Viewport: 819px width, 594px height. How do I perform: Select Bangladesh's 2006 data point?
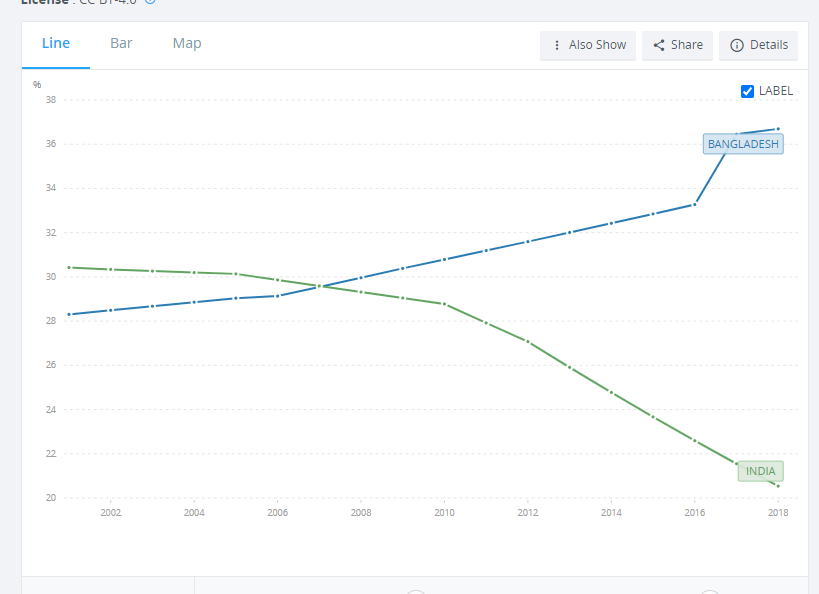(x=278, y=296)
